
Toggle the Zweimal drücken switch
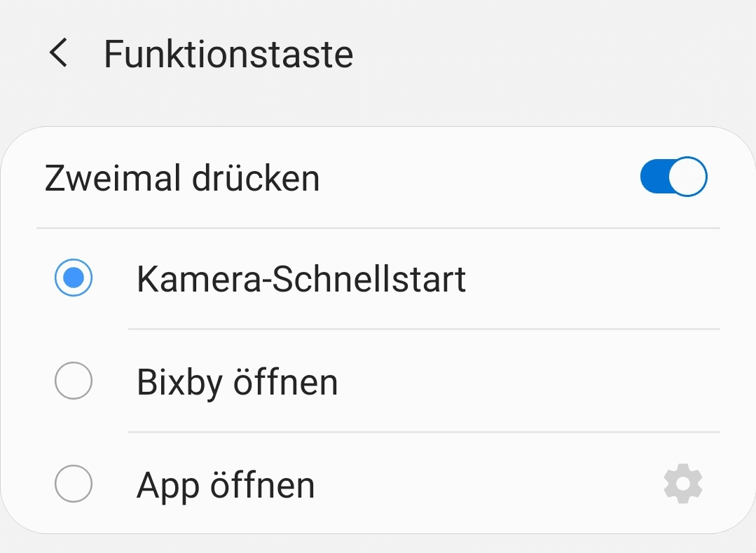[x=673, y=177]
